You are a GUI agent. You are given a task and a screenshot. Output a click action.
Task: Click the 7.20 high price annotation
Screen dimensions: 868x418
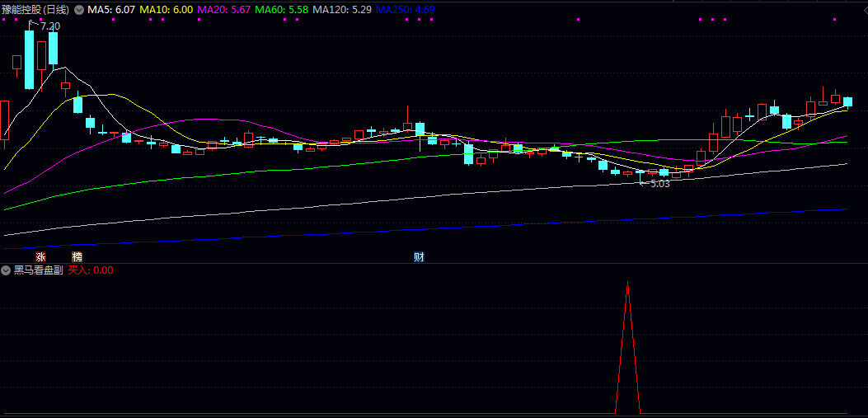(x=49, y=26)
